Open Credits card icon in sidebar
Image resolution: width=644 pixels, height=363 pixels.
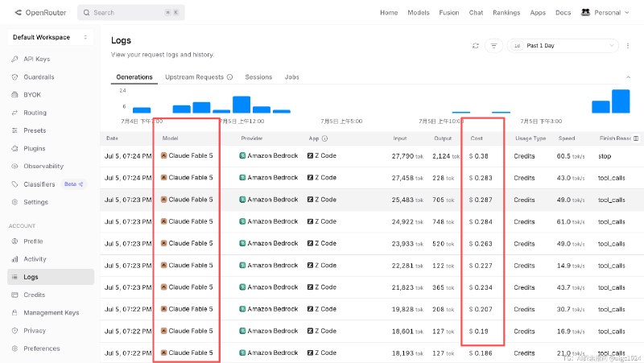(x=14, y=295)
